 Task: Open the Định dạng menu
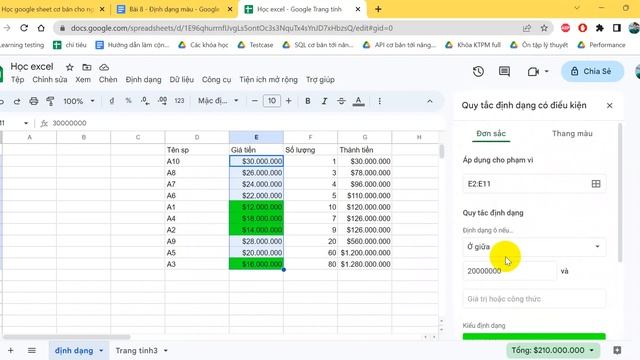pos(143,80)
